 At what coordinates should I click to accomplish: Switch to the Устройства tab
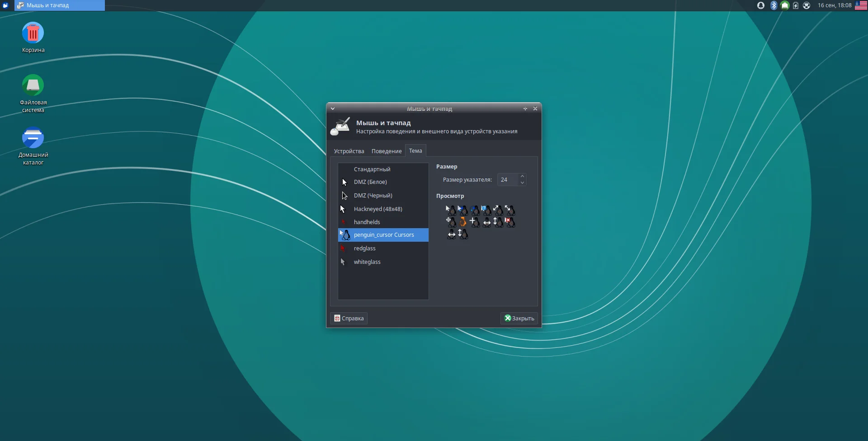click(x=349, y=151)
